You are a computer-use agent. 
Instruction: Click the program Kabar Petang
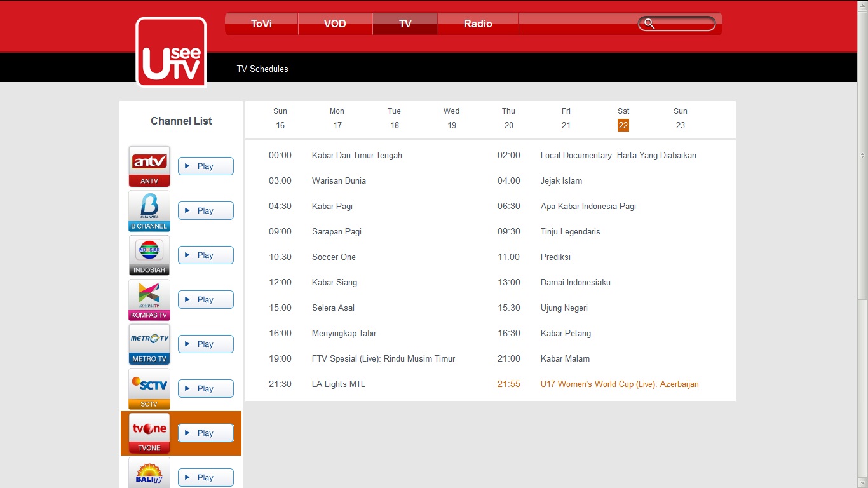click(x=566, y=333)
